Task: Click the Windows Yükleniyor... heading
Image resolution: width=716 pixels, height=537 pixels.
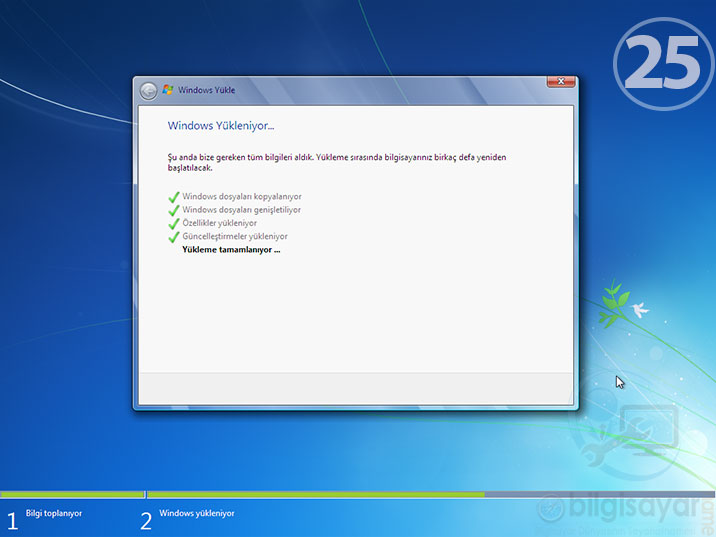Action: (x=221, y=126)
